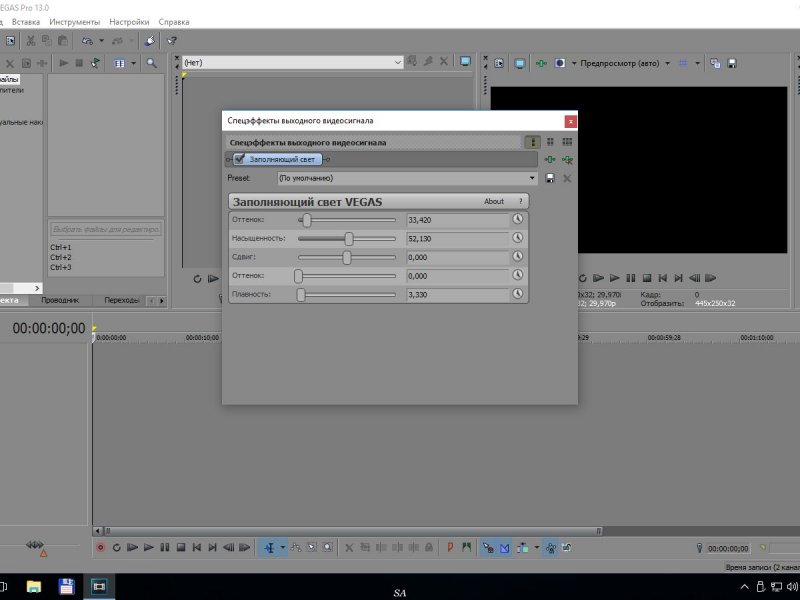Image resolution: width=800 pixels, height=600 pixels.
Task: Click What's This help icon in main toolbar
Action: point(172,41)
